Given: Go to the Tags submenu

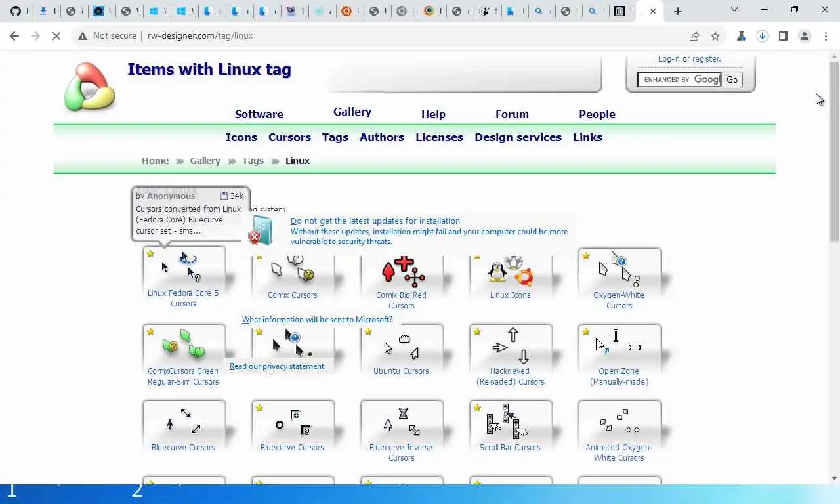Looking at the screenshot, I should coord(335,137).
